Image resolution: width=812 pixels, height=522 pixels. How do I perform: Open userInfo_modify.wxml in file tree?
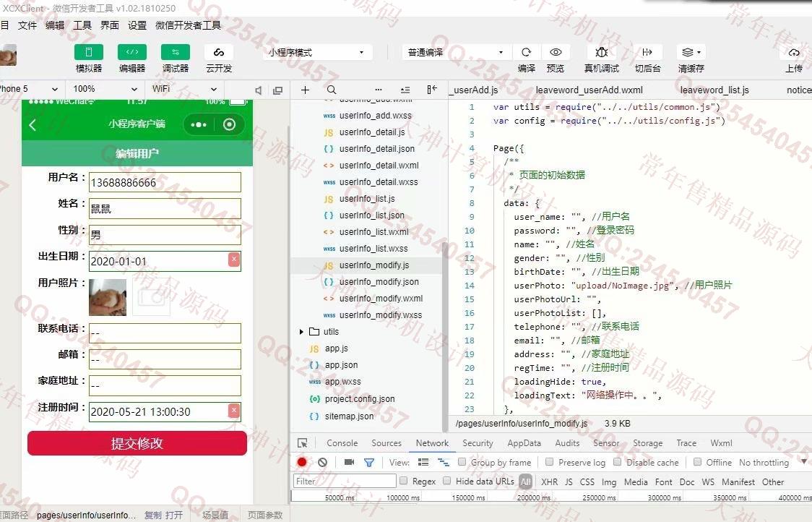point(381,298)
